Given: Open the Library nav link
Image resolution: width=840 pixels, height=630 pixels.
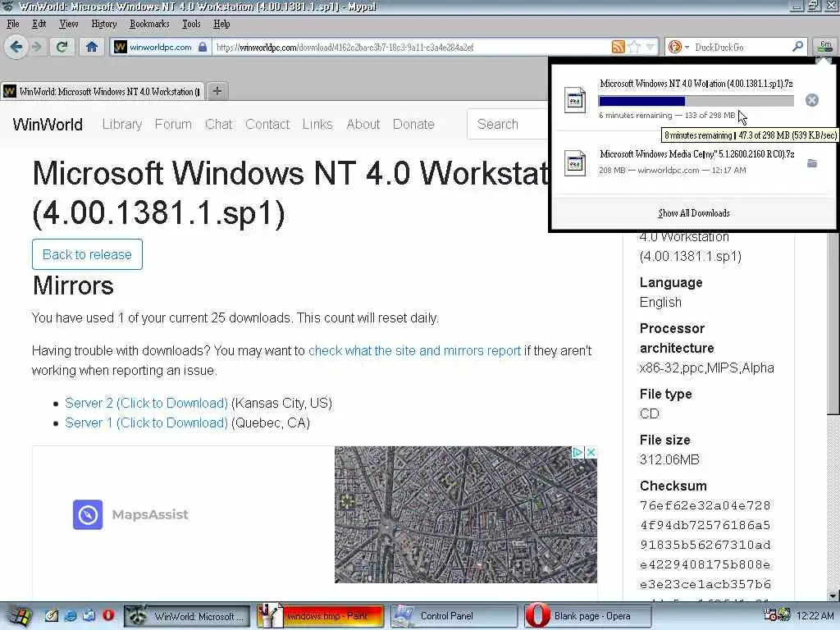Looking at the screenshot, I should pyautogui.click(x=122, y=125).
